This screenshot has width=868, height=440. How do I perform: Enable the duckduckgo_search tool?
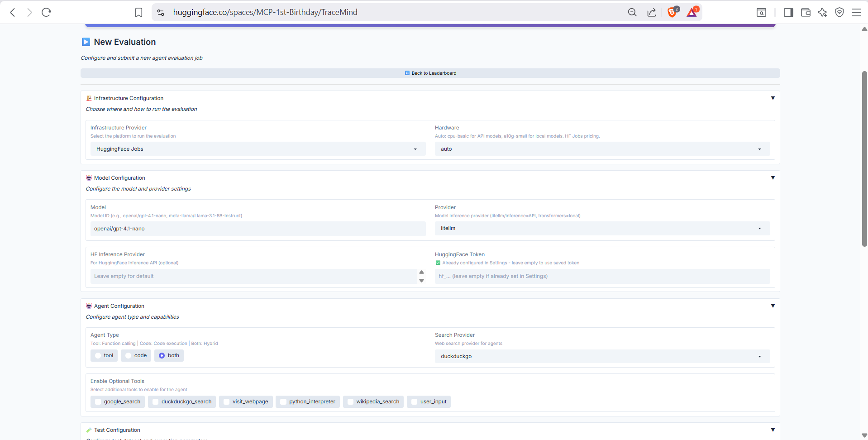click(182, 402)
